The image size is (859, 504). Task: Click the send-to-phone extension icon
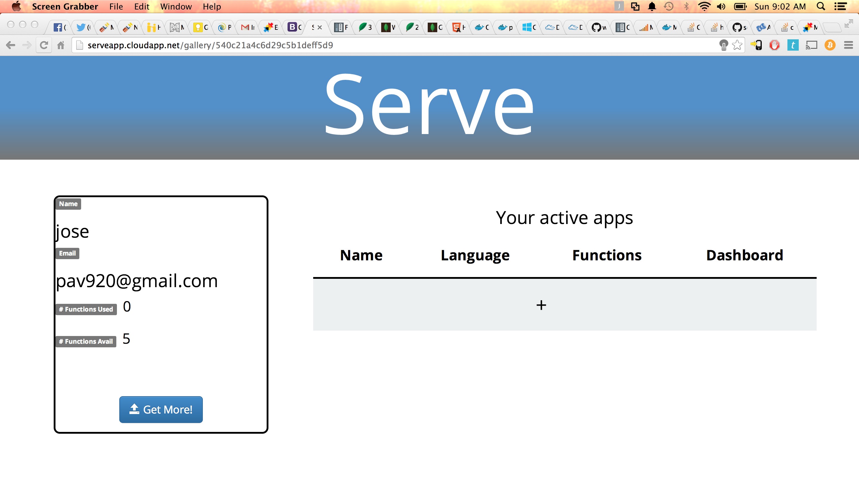coord(756,45)
